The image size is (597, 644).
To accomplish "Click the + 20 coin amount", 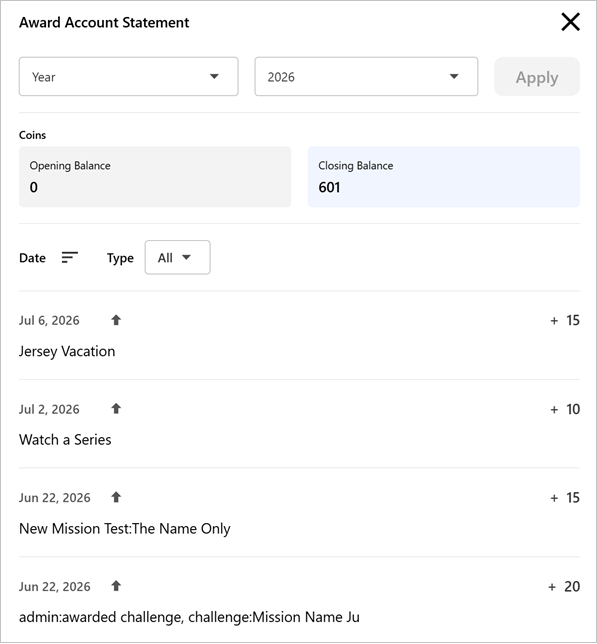I will pyautogui.click(x=564, y=586).
